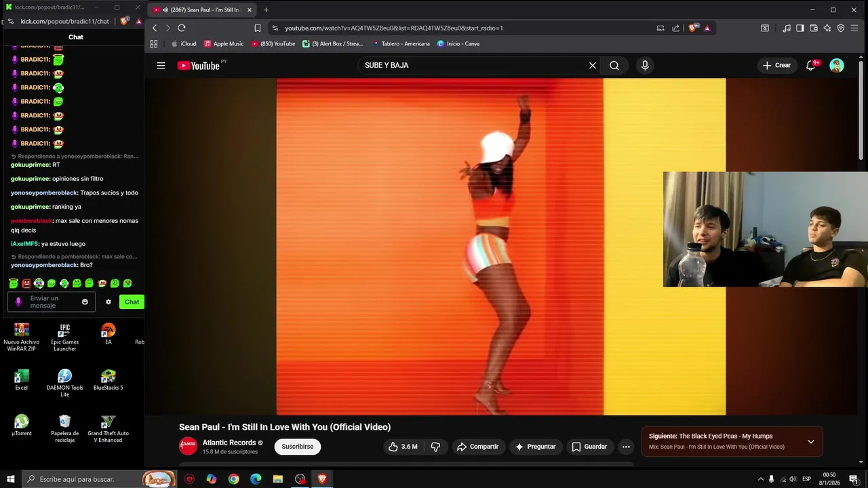The image size is (868, 488).
Task: Open Epic Games Launcher desktop icon
Action: coord(64,337)
